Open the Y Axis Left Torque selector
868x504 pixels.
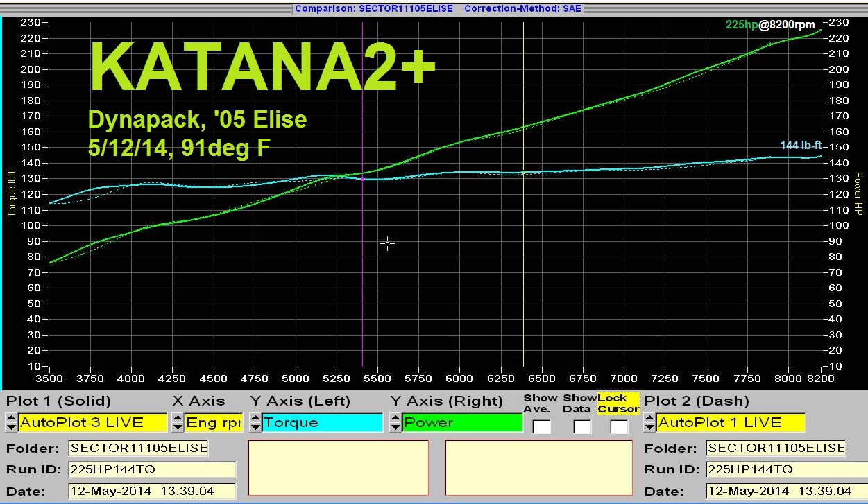pyautogui.click(x=322, y=422)
